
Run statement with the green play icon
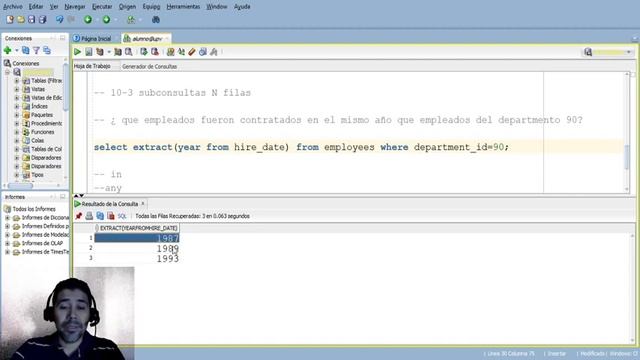coord(78,52)
